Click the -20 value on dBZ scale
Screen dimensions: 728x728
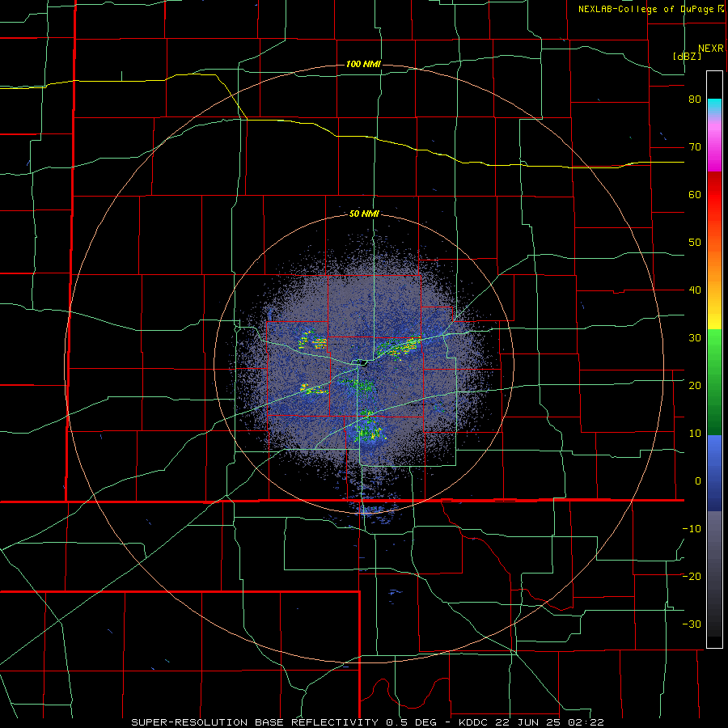[692, 576]
